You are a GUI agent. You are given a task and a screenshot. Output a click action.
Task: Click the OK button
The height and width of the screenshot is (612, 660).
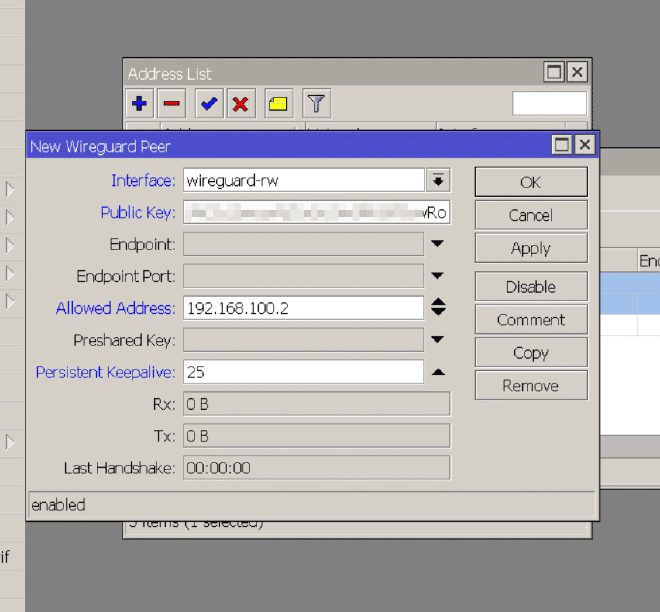[x=531, y=182]
